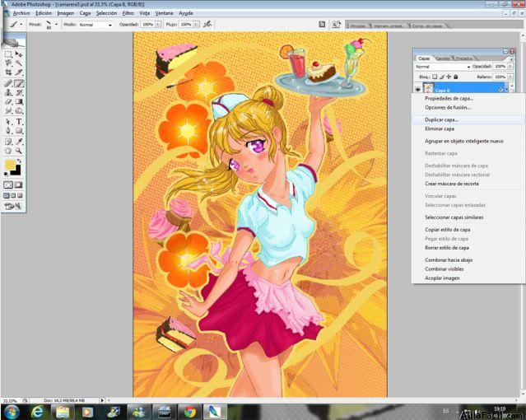Image resolution: width=526 pixels, height=420 pixels.
Task: Select the Healing Brush tool
Action: click(x=8, y=84)
